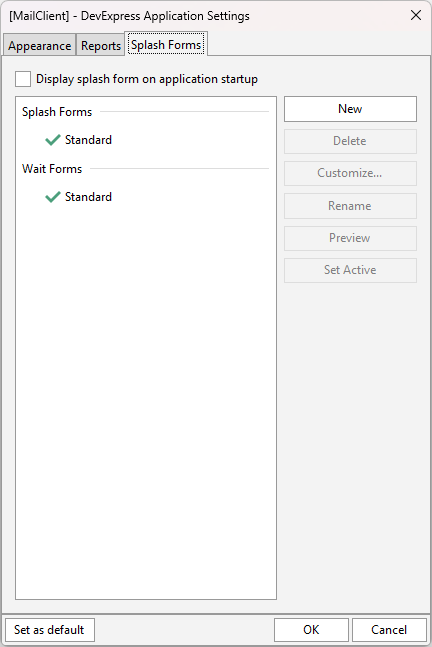
Task: Click green checkmark of Wait Forms Standard
Action: (53, 197)
